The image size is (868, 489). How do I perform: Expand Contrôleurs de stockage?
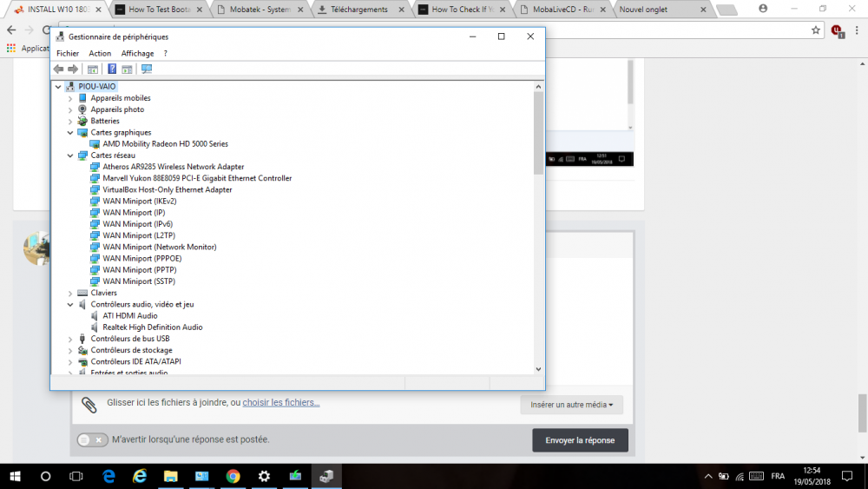pyautogui.click(x=70, y=351)
